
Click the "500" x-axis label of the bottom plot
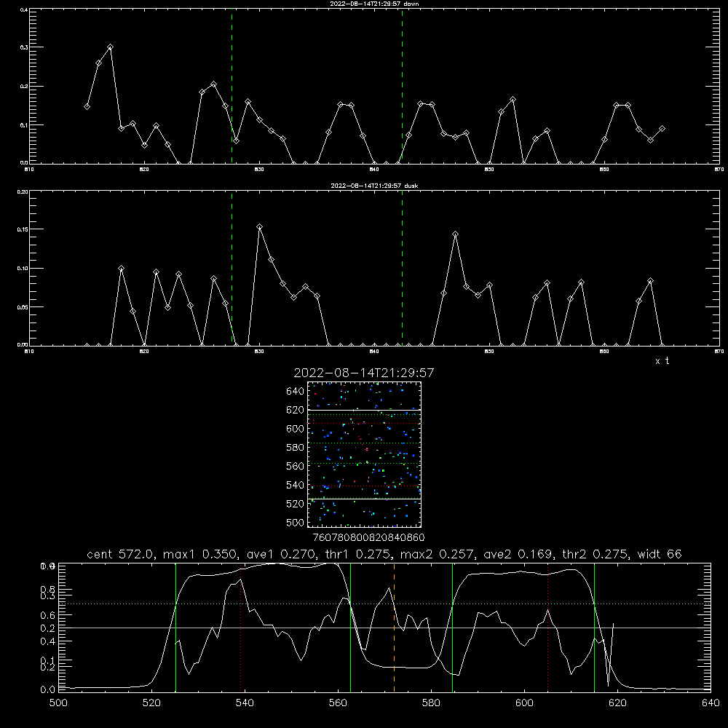(x=58, y=703)
